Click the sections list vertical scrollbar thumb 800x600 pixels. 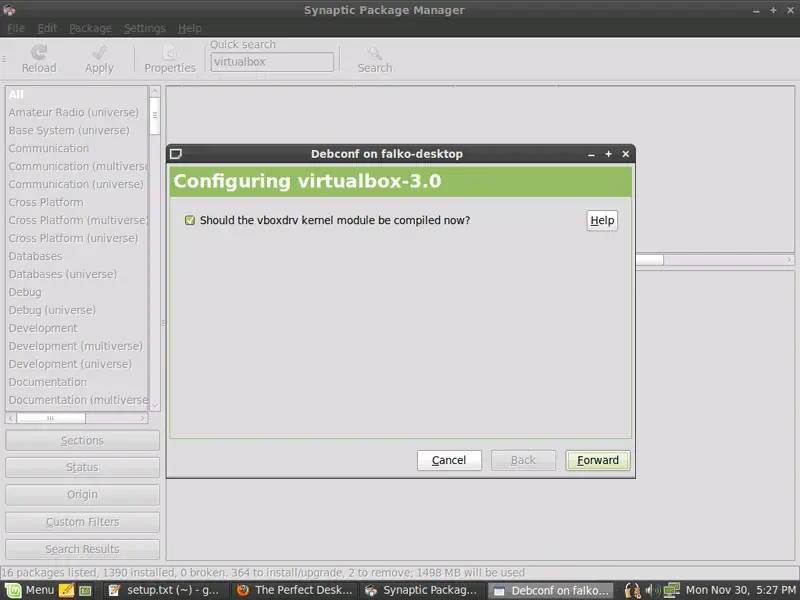coord(155,116)
